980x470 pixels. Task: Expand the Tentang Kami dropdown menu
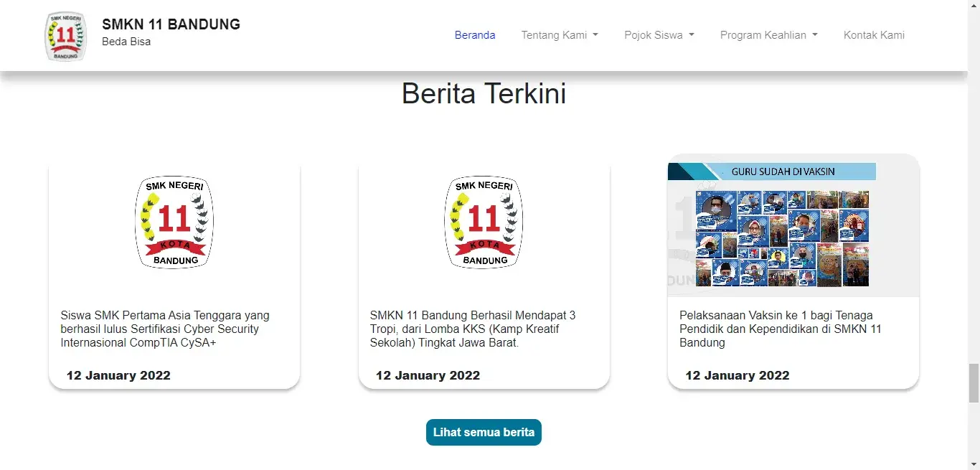click(x=560, y=35)
